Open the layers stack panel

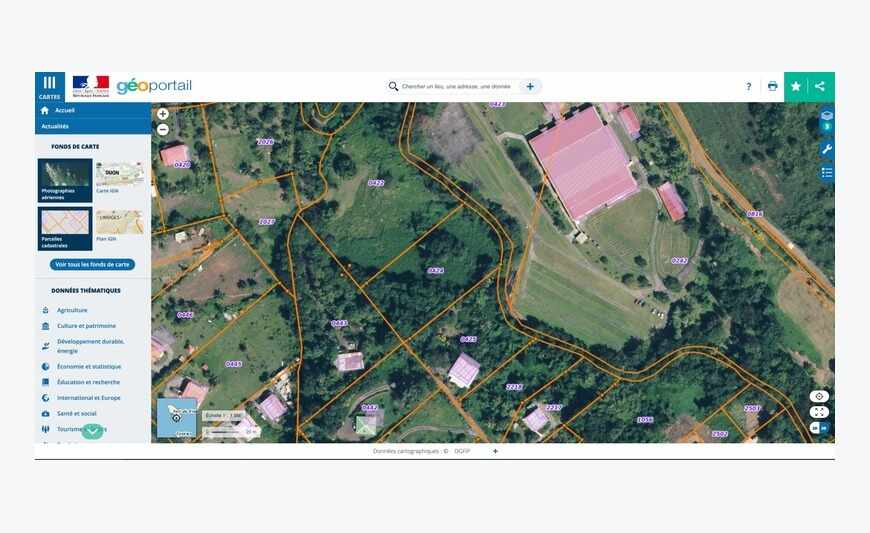pos(827,116)
